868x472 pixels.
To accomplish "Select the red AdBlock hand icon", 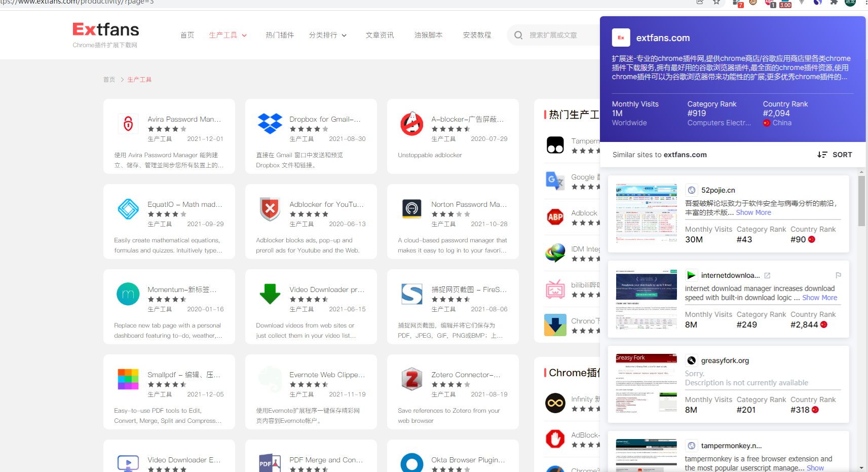I will (x=555, y=439).
